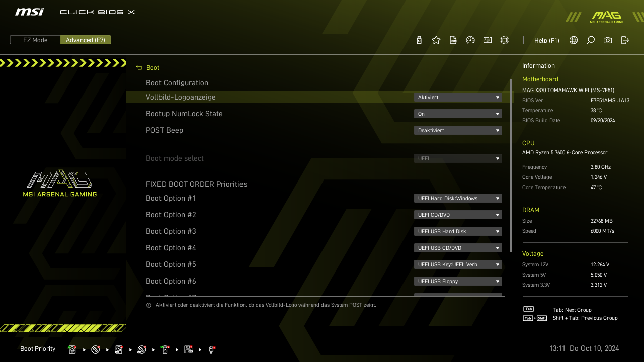Expand Boot Option #5 USB Key dropdown

coord(458,264)
